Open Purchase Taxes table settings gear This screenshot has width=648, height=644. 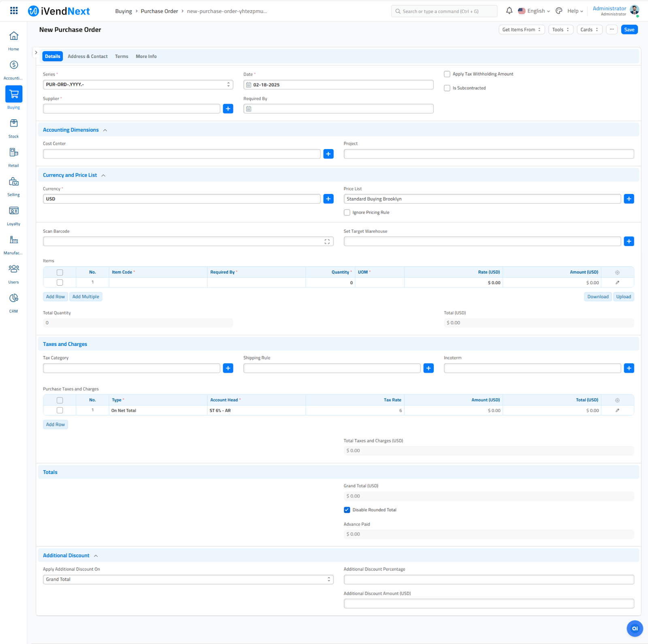[x=617, y=400]
